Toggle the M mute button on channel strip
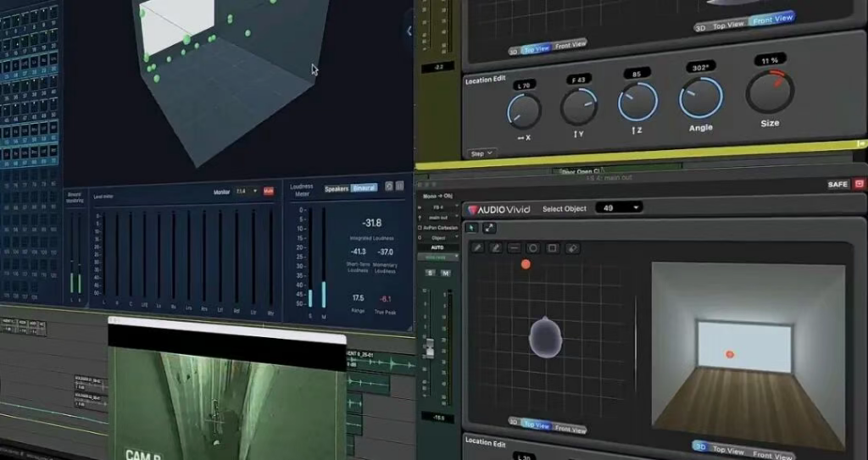Viewport: 868px width, 460px height. [445, 273]
